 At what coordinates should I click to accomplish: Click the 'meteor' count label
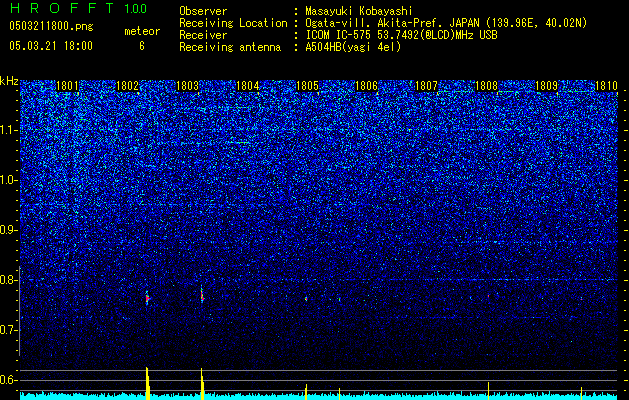click(x=142, y=31)
